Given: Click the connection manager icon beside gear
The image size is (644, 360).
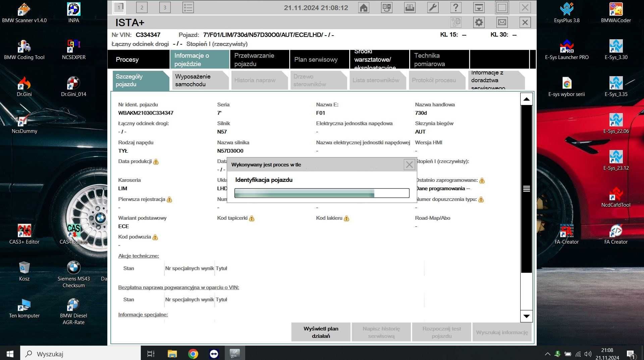Looking at the screenshot, I should pos(456,22).
